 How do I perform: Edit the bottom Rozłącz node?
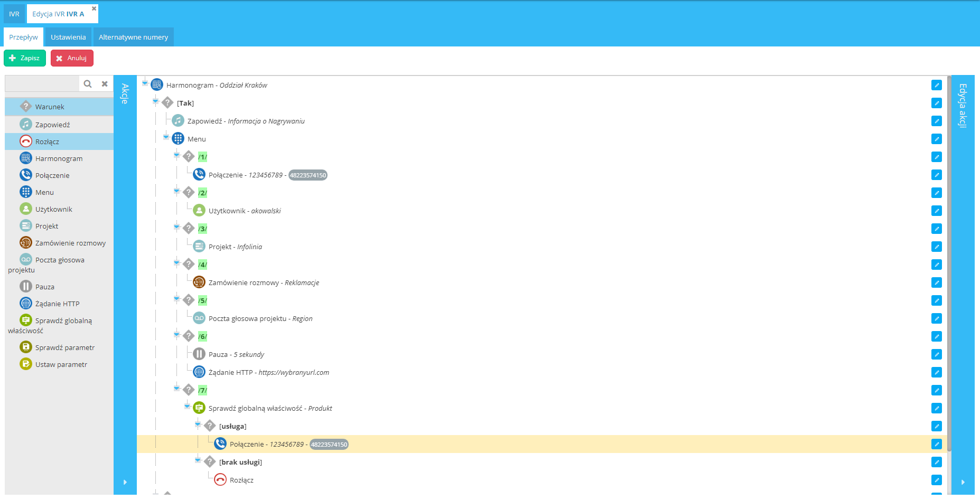(937, 480)
